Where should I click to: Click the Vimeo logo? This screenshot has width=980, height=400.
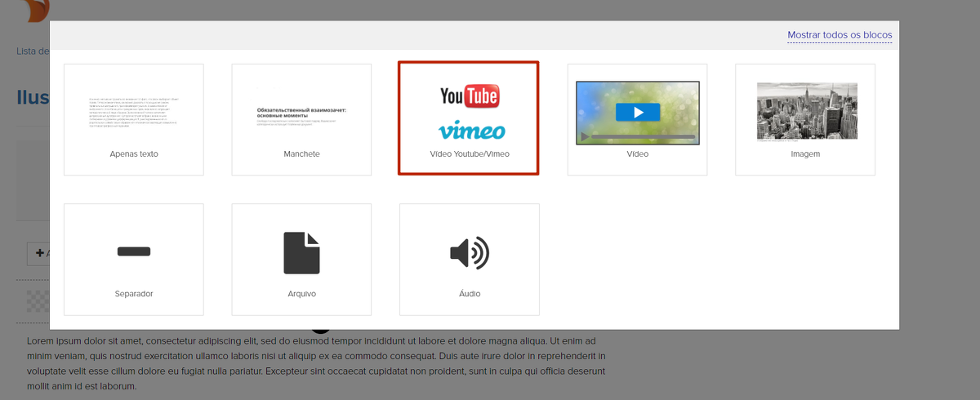(x=471, y=130)
